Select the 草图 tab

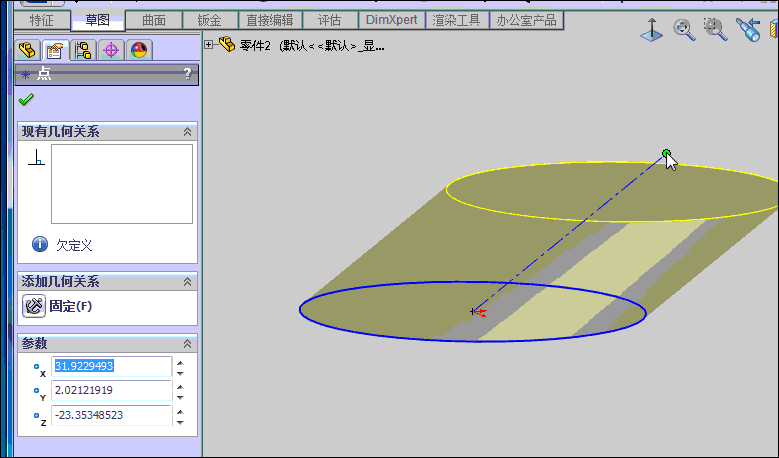[97, 20]
